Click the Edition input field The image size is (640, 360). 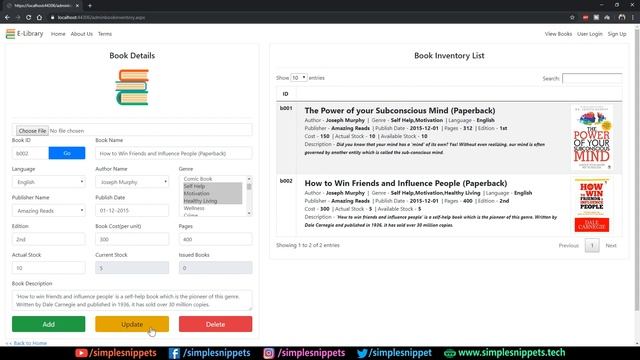(x=49, y=239)
